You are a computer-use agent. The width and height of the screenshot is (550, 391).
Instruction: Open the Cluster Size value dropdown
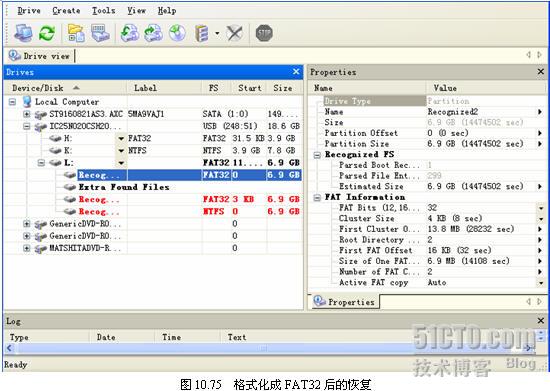[541, 219]
